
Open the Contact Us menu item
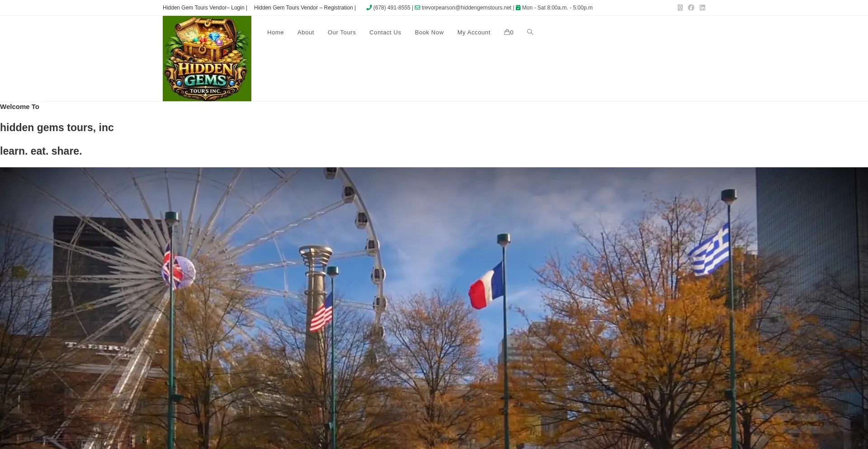(385, 33)
